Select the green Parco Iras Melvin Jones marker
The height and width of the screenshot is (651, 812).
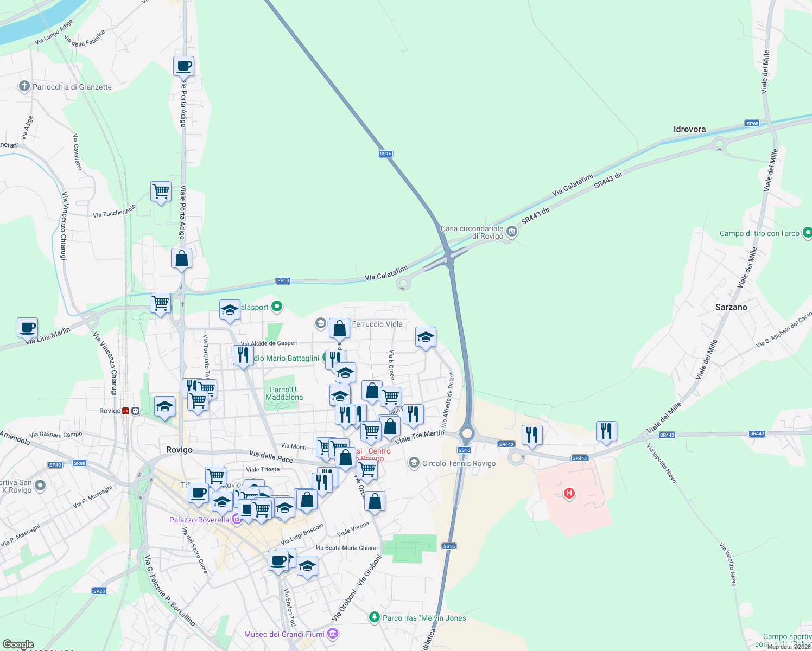(374, 617)
